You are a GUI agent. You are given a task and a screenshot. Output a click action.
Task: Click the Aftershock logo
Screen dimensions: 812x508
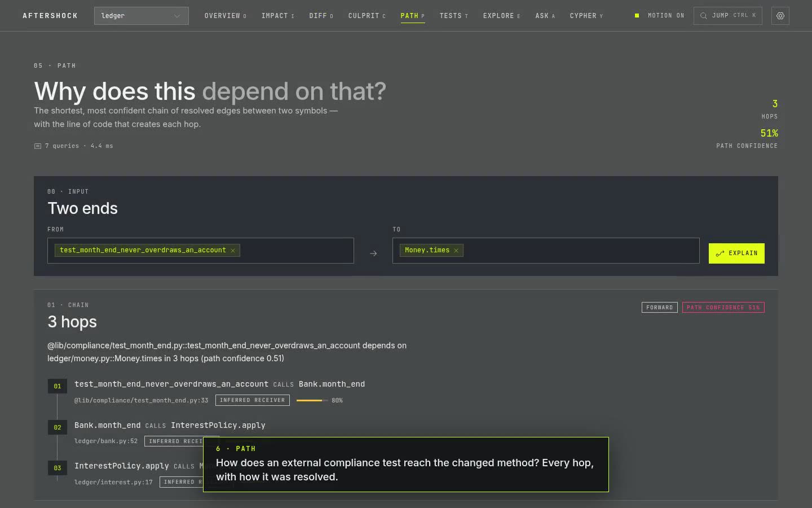point(50,16)
